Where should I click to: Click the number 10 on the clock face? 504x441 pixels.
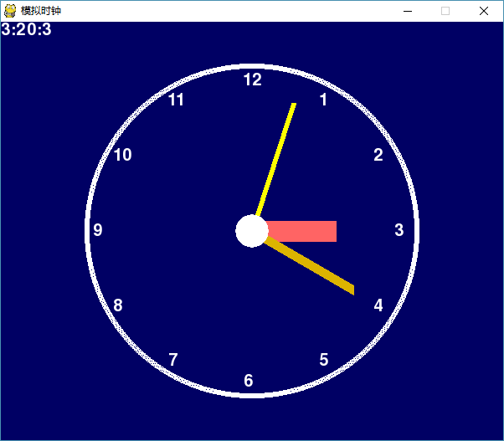tap(122, 155)
